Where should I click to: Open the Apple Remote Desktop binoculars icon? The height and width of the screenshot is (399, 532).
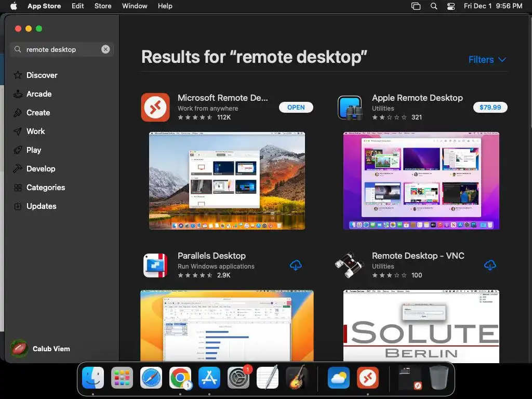(350, 107)
